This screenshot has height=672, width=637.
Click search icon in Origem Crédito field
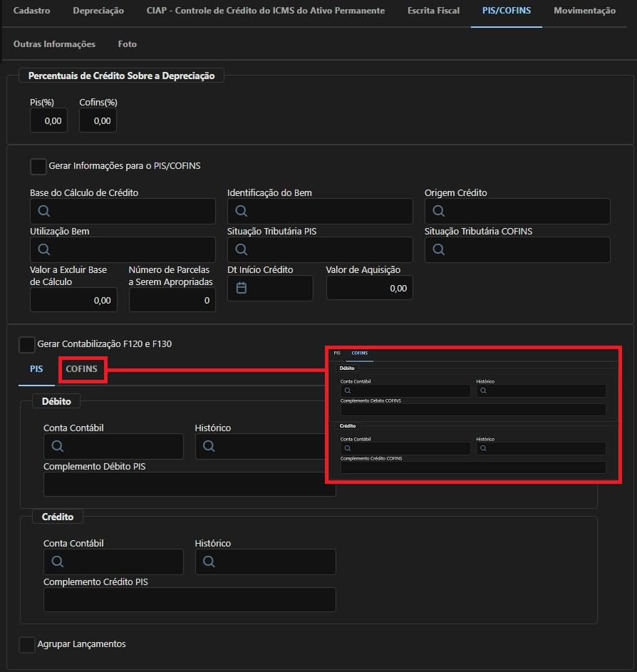click(438, 211)
